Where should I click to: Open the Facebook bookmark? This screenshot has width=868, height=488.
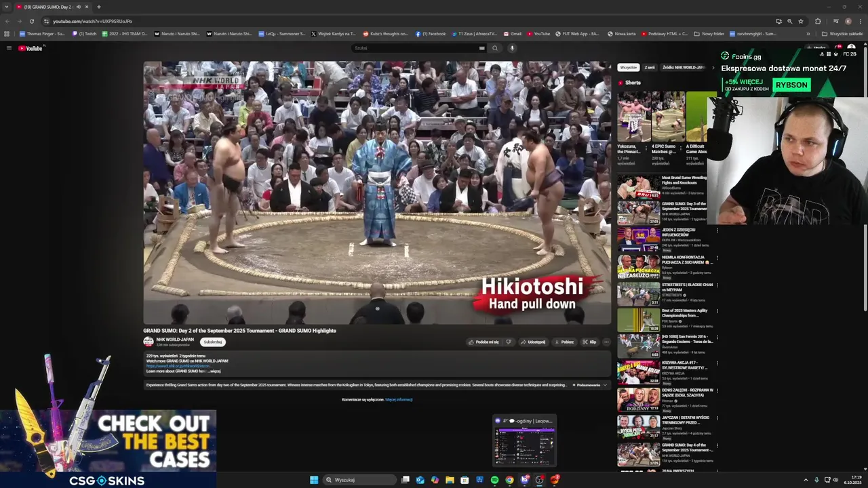coord(431,33)
